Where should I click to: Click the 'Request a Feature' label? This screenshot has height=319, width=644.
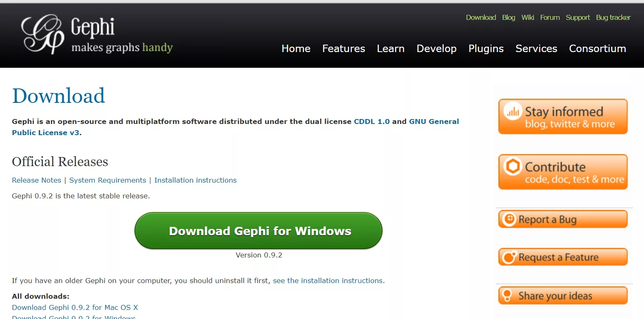click(558, 257)
